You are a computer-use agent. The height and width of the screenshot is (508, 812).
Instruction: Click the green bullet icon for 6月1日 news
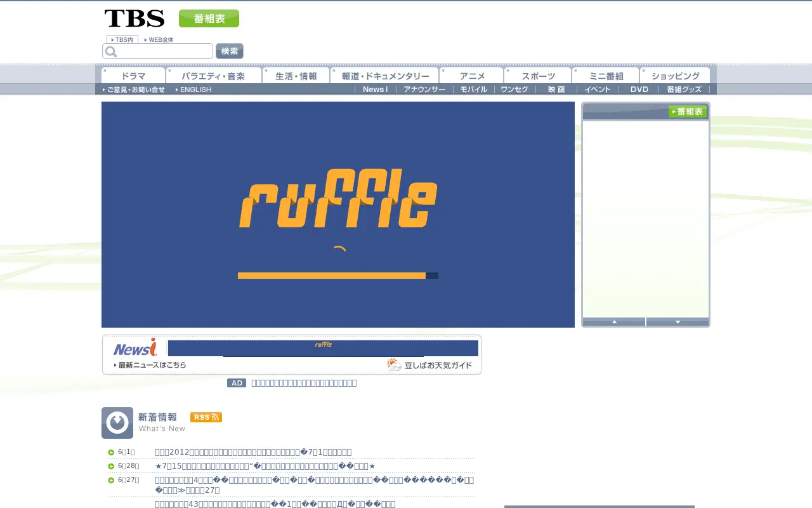point(111,453)
